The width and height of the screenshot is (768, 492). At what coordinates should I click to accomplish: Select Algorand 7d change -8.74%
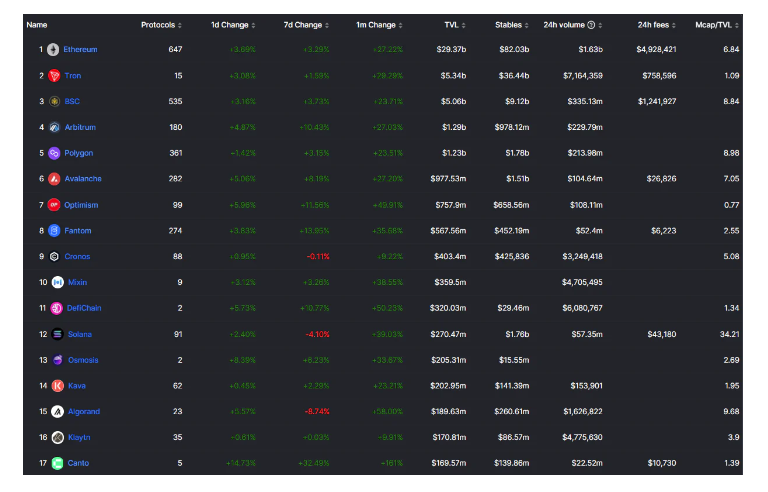[317, 412]
